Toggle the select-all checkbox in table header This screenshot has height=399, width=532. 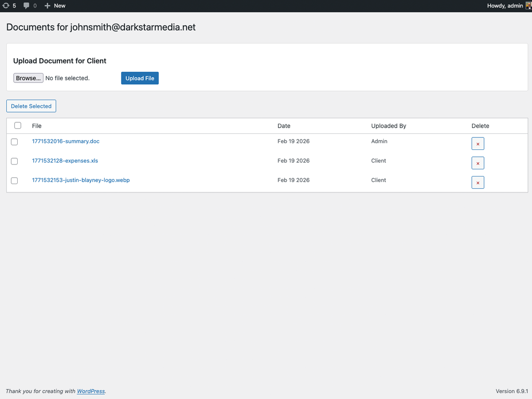click(17, 125)
